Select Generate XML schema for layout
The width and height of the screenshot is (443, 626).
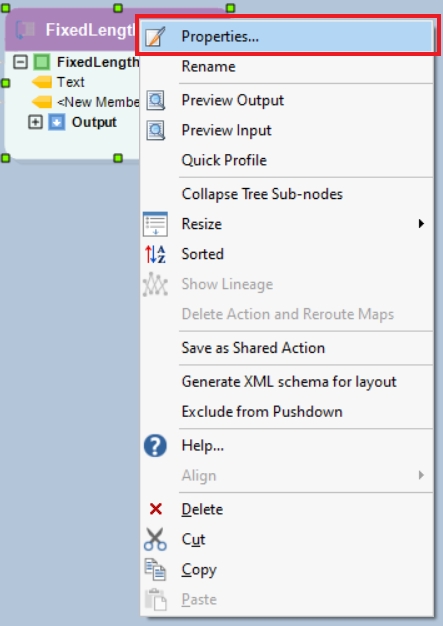(x=289, y=382)
